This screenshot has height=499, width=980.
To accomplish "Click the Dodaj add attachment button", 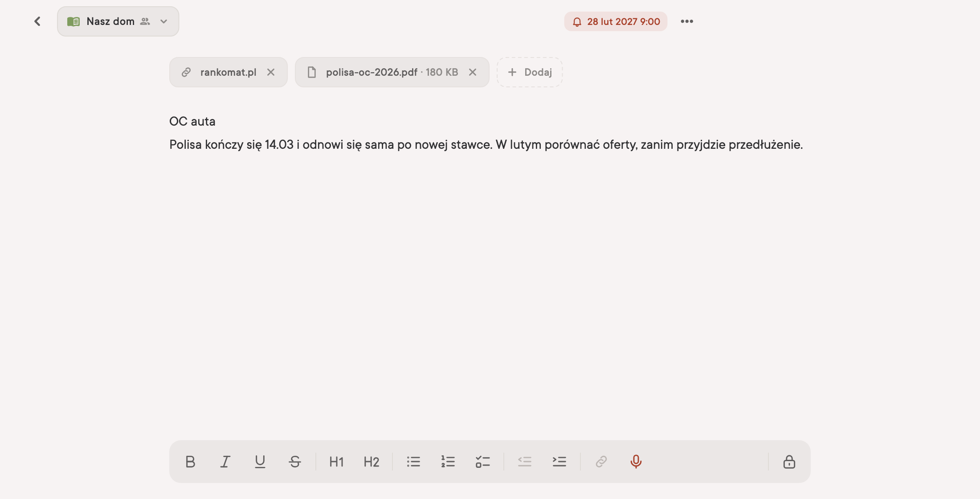I will [x=530, y=72].
